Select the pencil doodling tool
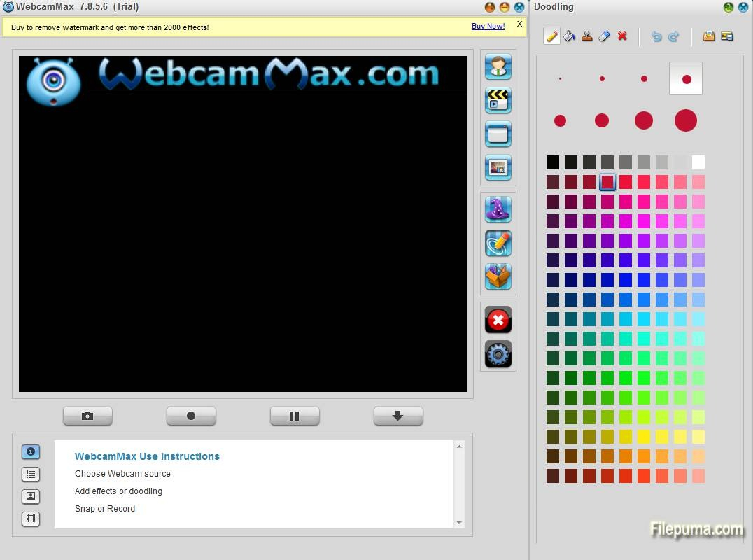 tap(551, 36)
